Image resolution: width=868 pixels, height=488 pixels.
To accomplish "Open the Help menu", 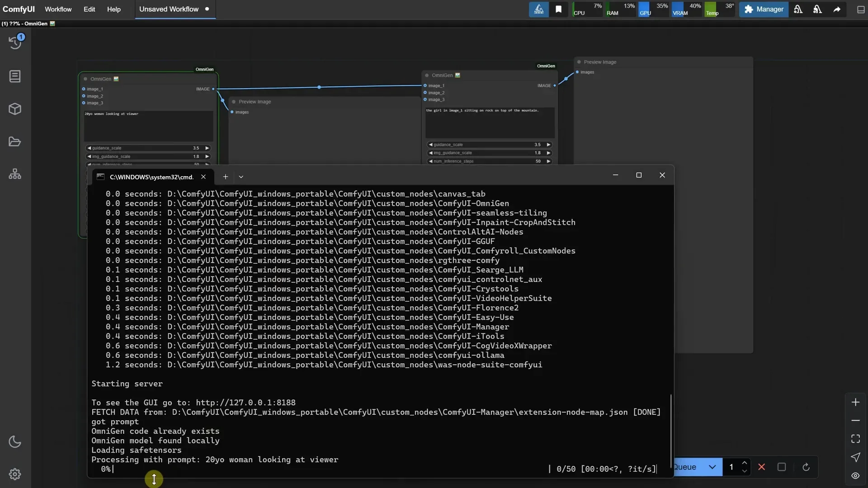I will (x=113, y=9).
